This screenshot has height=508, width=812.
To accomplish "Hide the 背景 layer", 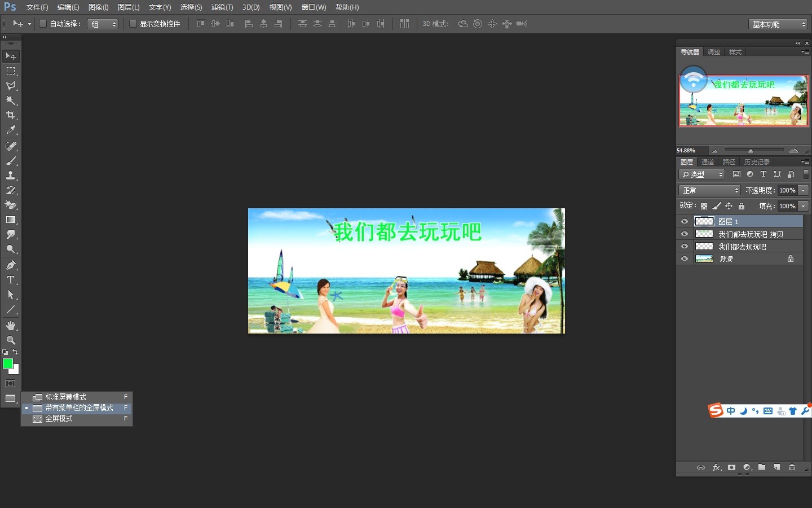I will coord(685,259).
